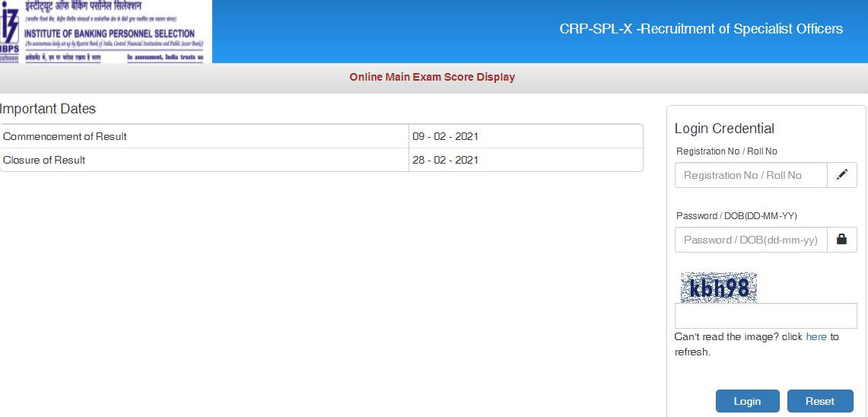Click the padlock icon beside Password field
Image resolution: width=868 pixels, height=417 pixels.
coord(841,240)
